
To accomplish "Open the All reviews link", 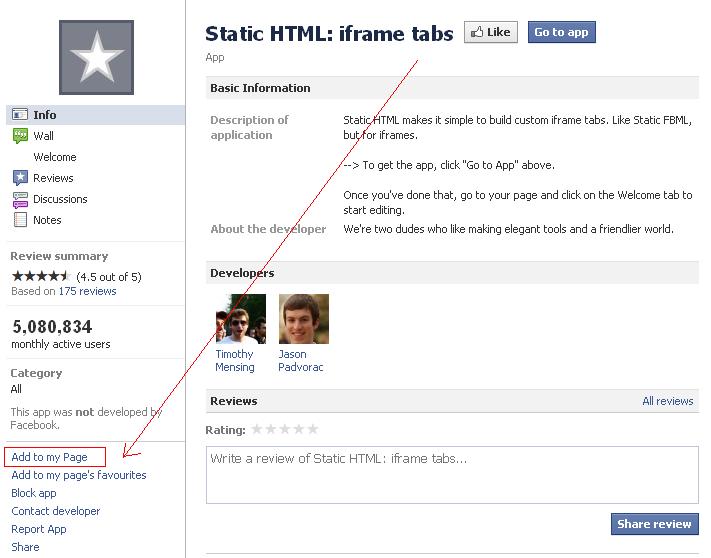I will pyautogui.click(x=667, y=401).
